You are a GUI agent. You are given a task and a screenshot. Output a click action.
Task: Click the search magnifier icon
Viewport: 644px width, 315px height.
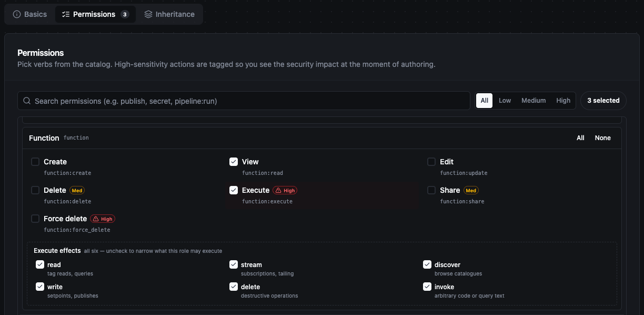[x=27, y=101]
